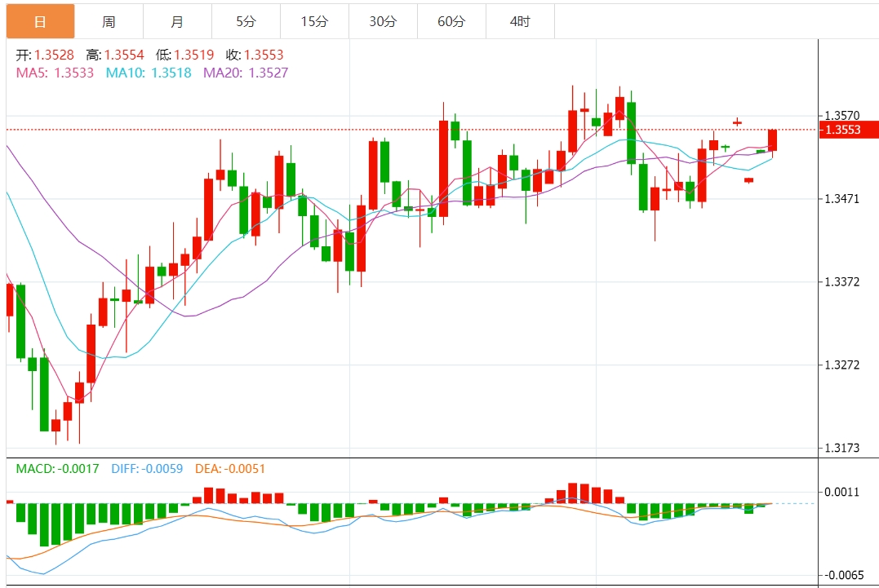Click the 1.3570 price axis label

842,115
